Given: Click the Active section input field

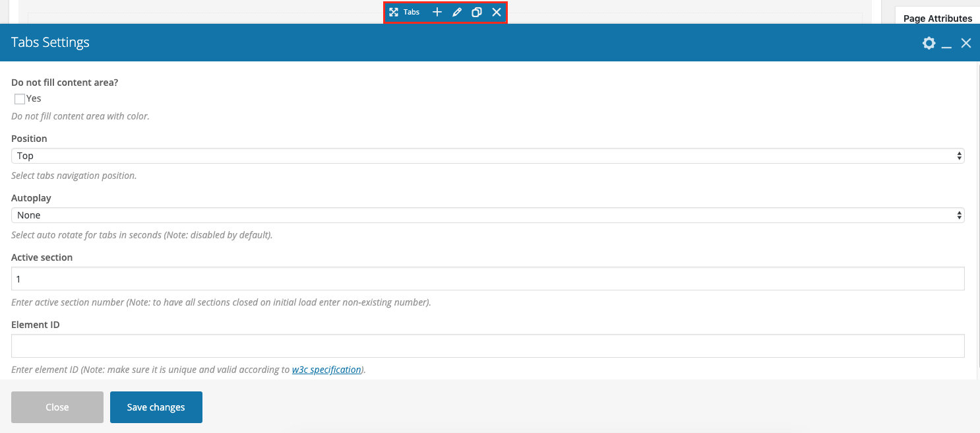Looking at the screenshot, I should pyautogui.click(x=488, y=279).
